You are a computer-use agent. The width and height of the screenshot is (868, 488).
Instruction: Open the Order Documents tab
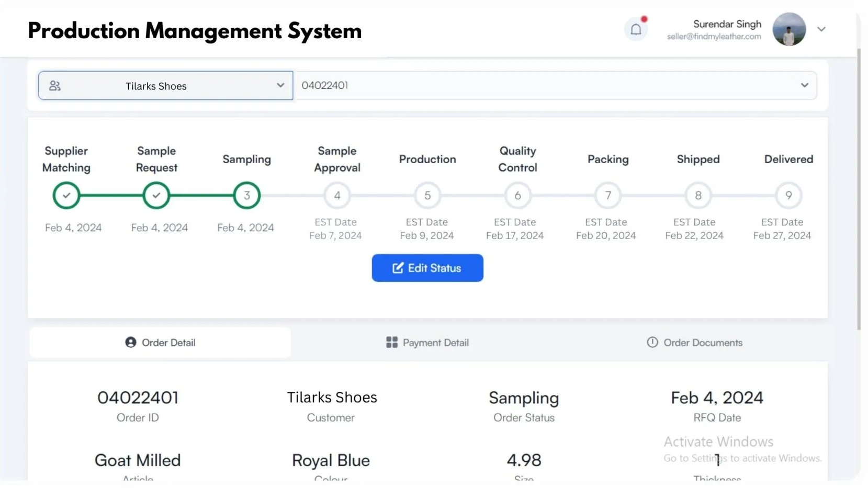tap(695, 343)
